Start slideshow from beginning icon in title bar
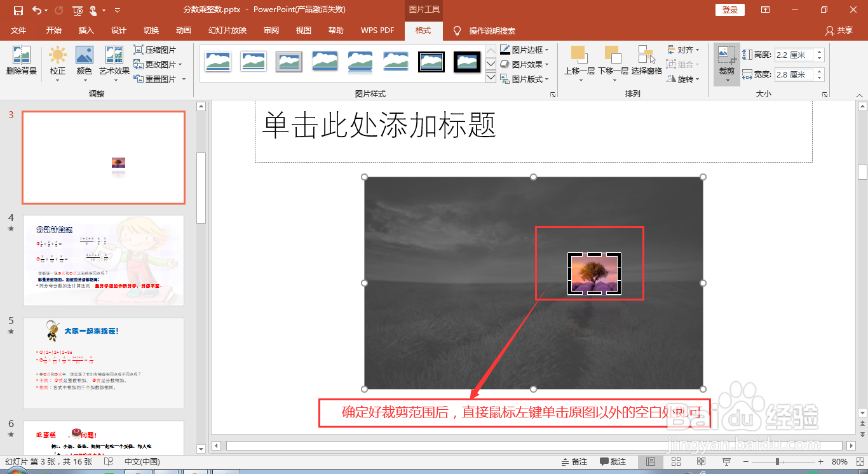The width and height of the screenshot is (868, 474). [78, 10]
